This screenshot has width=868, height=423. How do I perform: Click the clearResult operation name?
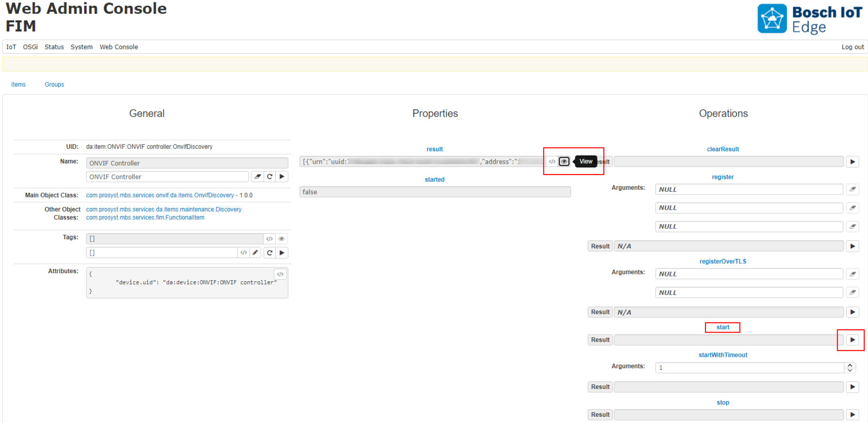tap(723, 149)
